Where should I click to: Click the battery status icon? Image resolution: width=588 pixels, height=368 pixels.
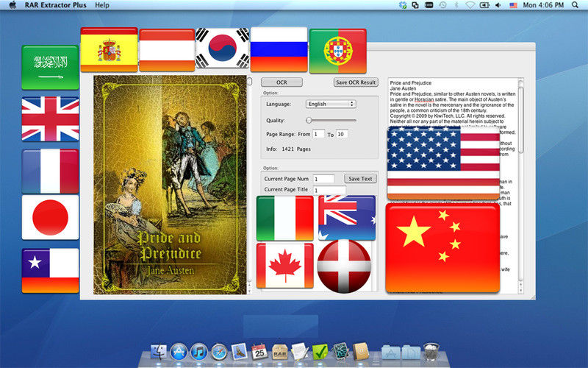point(484,5)
